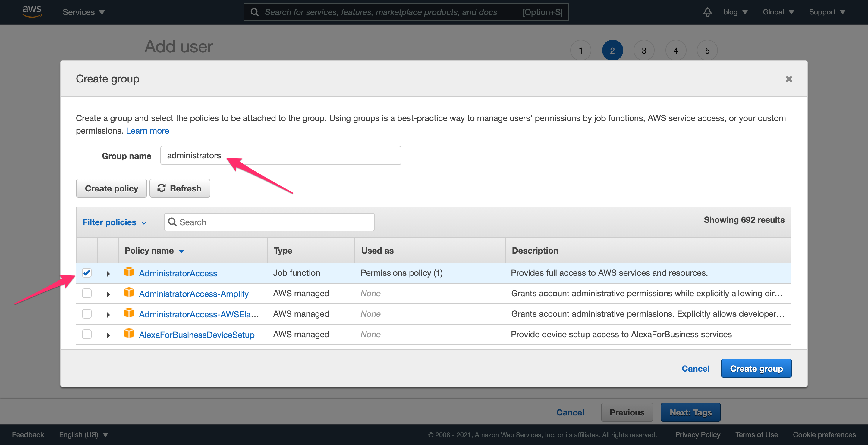Go to step 4 of Add user
Screen dimensions: 868x445
click(676, 50)
